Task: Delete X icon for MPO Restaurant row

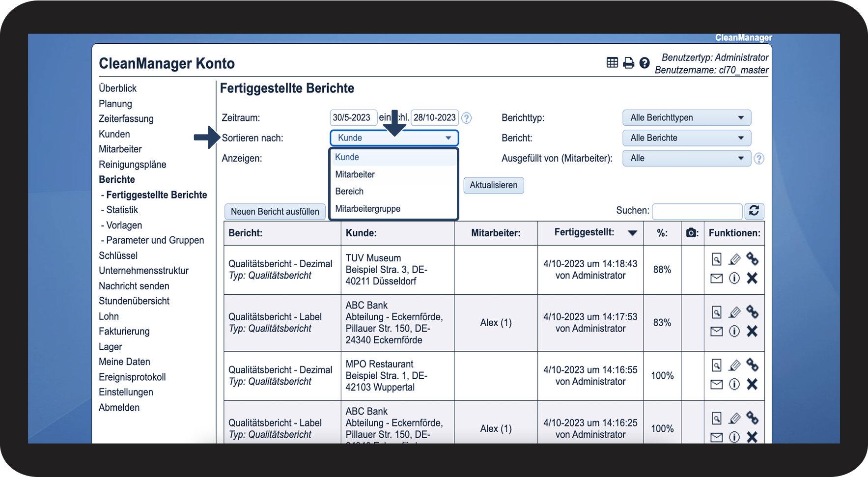Action: point(752,384)
